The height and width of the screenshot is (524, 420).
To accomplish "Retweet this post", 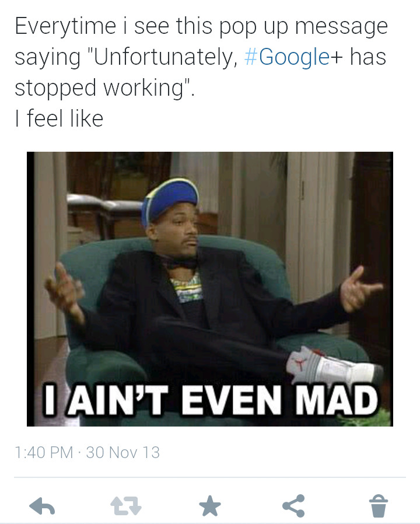I will click(x=126, y=506).
